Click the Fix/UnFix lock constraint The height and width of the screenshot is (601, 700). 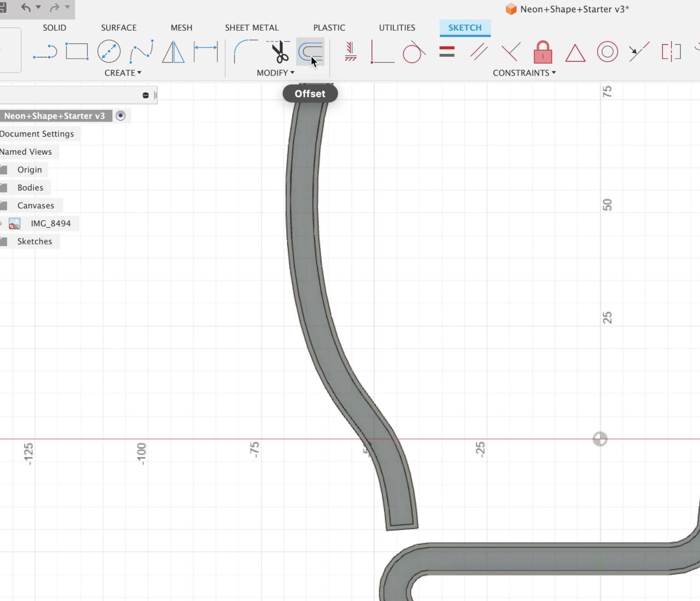coord(542,52)
